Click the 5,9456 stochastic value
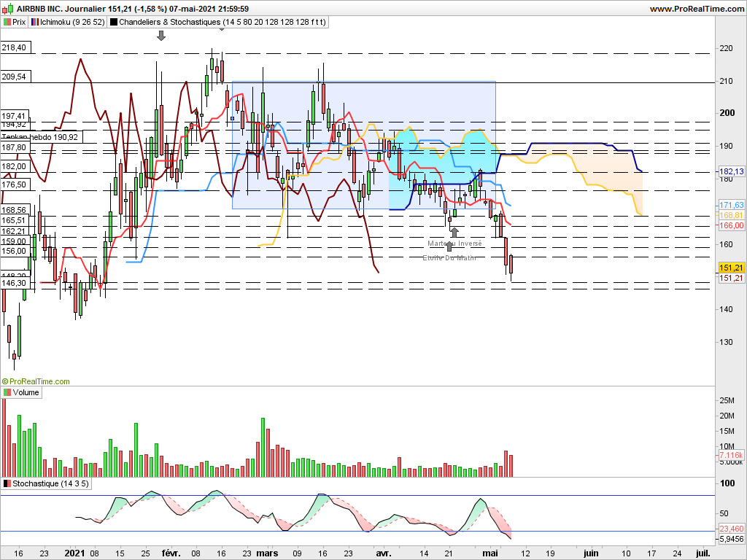 731,539
